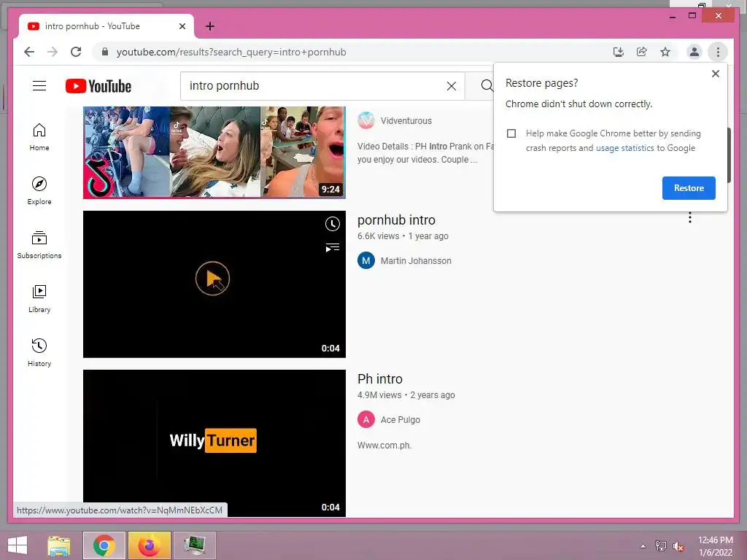Open the 'Ph intro' video thumbnail
The height and width of the screenshot is (560, 747).
(214, 443)
